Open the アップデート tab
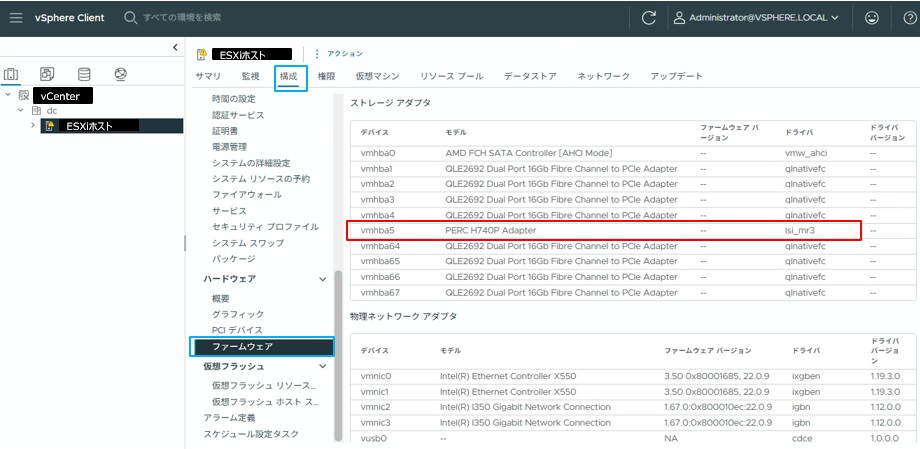The width and height of the screenshot is (920, 449). pyautogui.click(x=677, y=76)
